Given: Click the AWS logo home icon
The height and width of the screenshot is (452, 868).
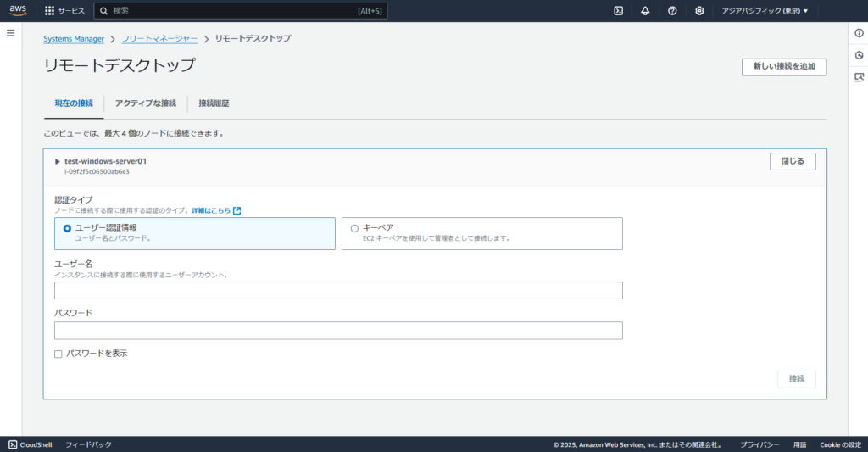Looking at the screenshot, I should pos(19,11).
